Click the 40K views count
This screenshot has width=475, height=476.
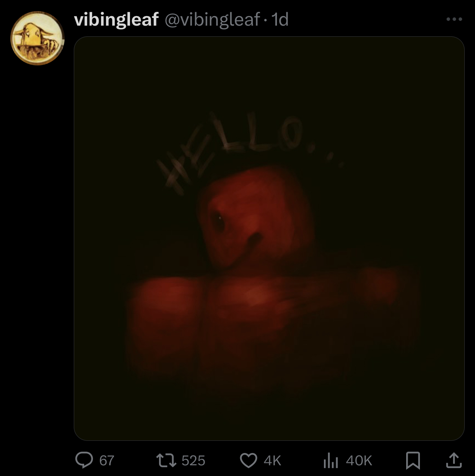[359, 460]
